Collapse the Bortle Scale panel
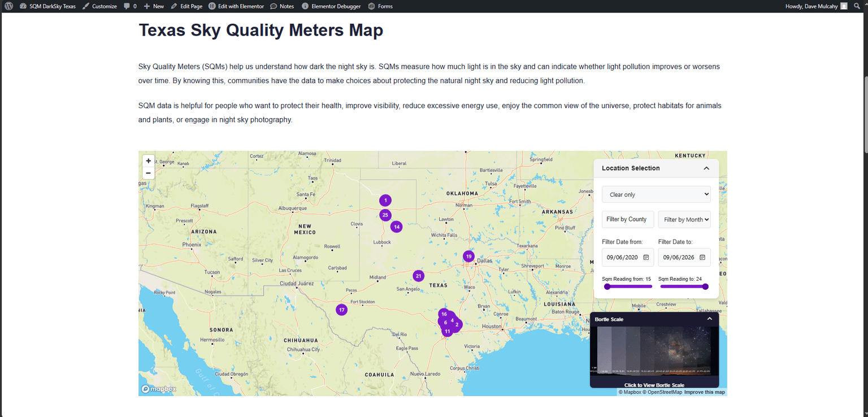The height and width of the screenshot is (417, 868). point(710,319)
